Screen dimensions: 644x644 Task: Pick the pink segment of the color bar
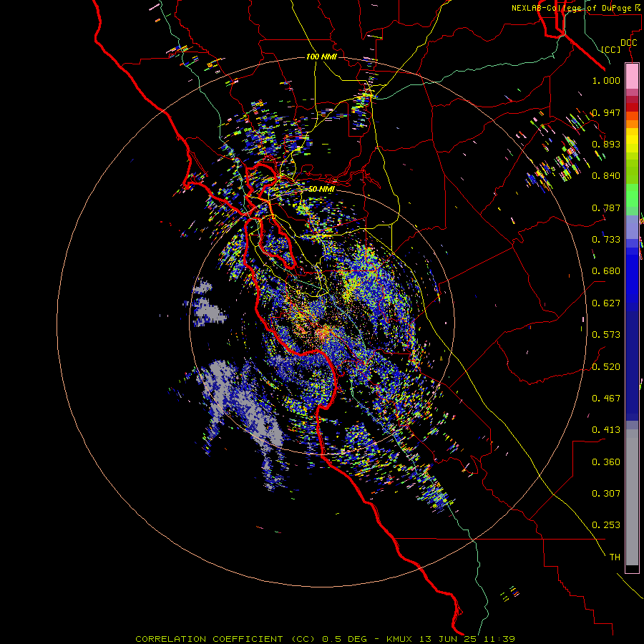pos(632,76)
